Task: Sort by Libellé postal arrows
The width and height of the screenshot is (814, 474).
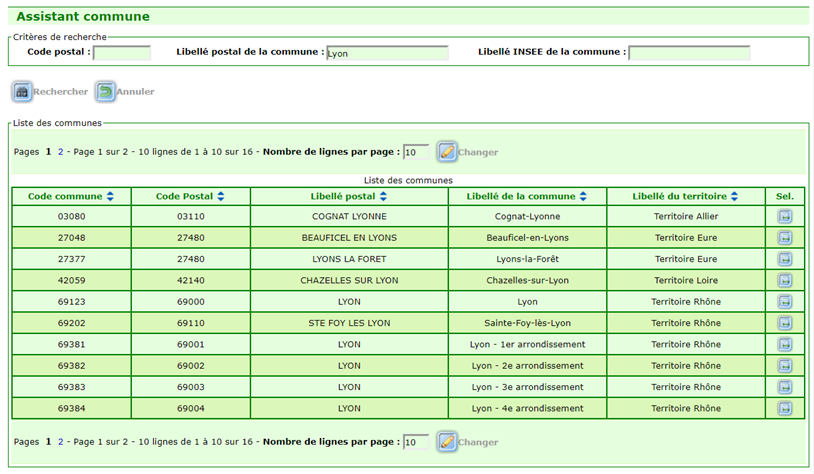Action: (x=383, y=196)
